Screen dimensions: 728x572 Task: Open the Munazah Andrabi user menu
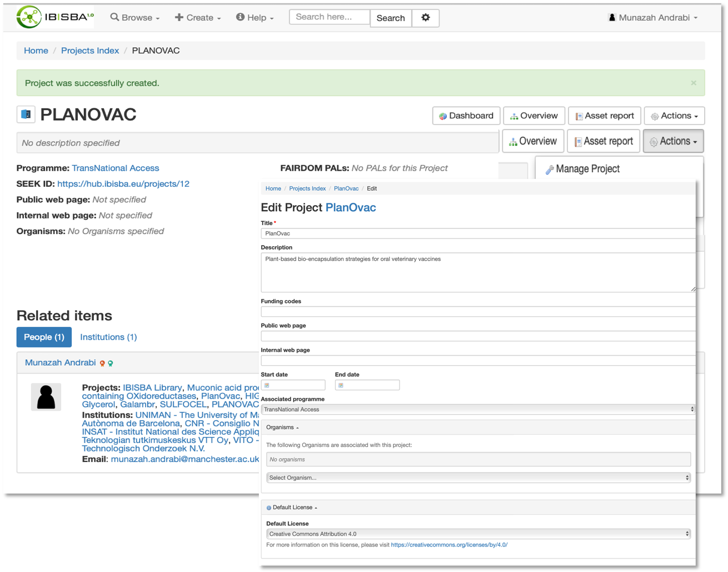coord(653,18)
